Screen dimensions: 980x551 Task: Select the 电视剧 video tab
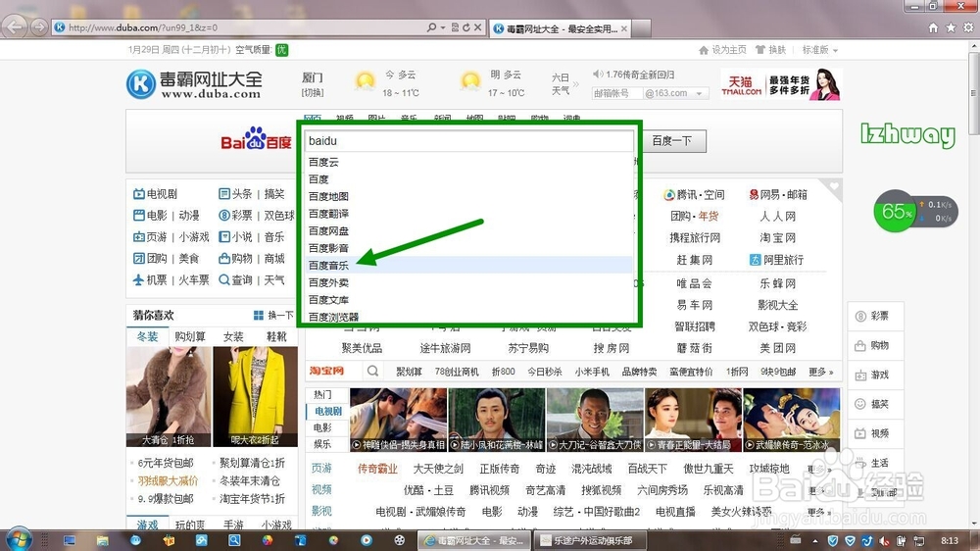pos(327,411)
